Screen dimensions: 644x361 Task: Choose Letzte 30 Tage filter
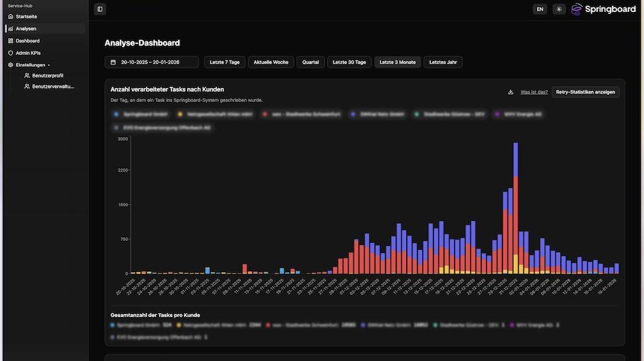(x=349, y=62)
